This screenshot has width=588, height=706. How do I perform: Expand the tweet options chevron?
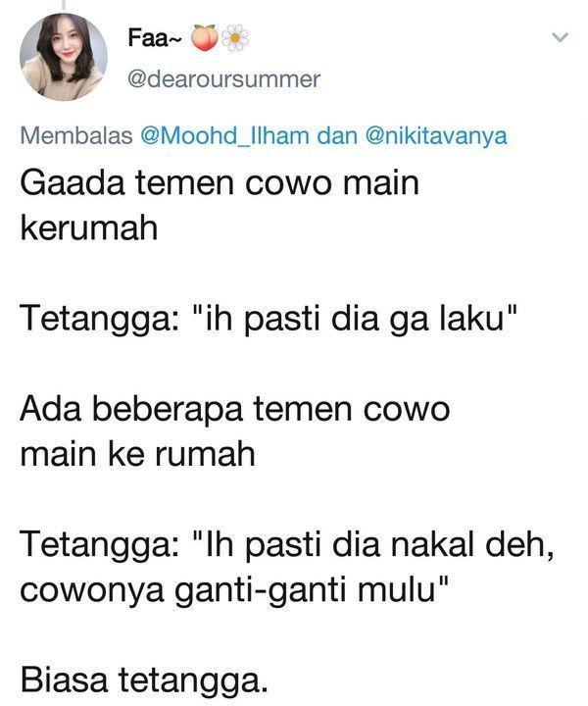[561, 37]
